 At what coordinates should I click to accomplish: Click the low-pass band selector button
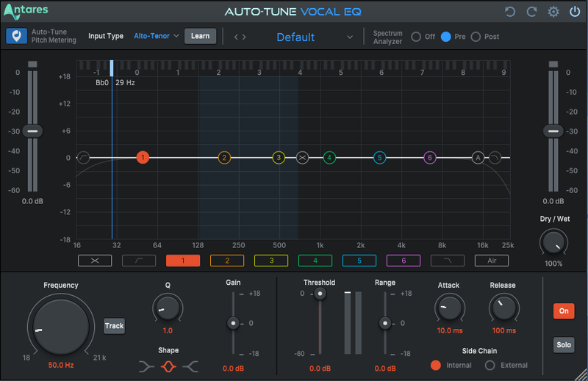click(448, 261)
